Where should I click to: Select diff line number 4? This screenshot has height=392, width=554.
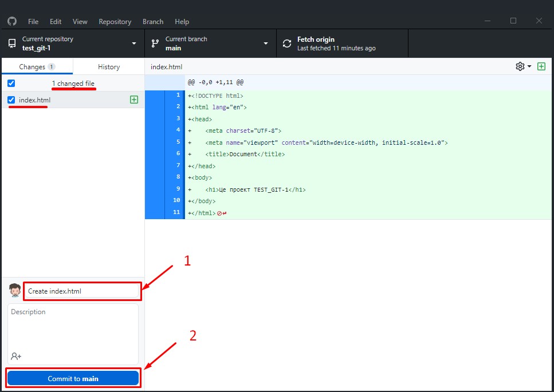pos(178,130)
